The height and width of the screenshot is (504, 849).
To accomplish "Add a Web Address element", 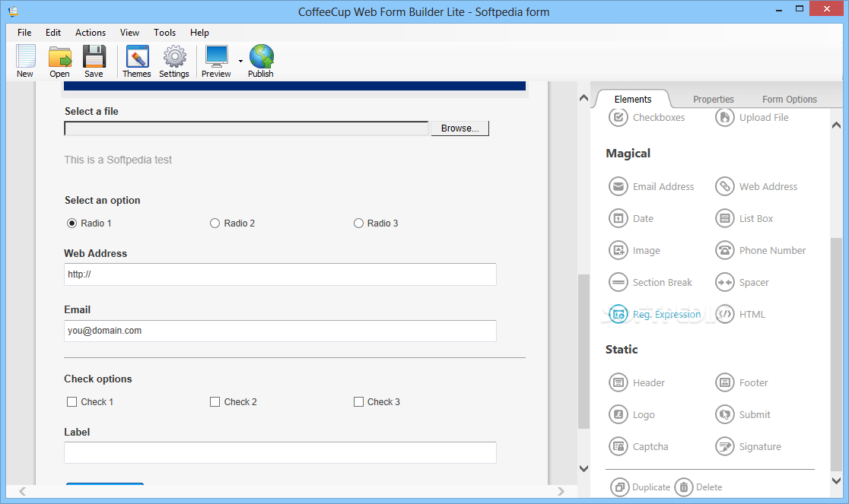I will tap(756, 186).
